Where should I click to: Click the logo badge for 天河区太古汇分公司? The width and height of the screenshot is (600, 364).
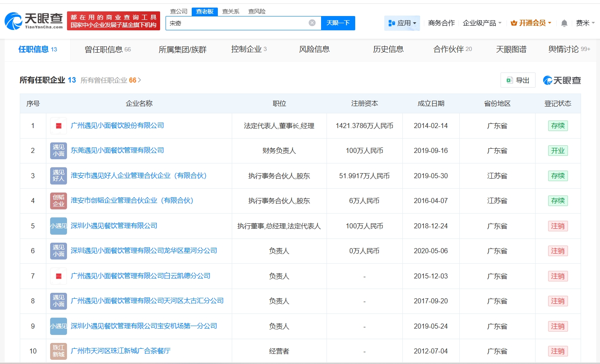(x=59, y=301)
